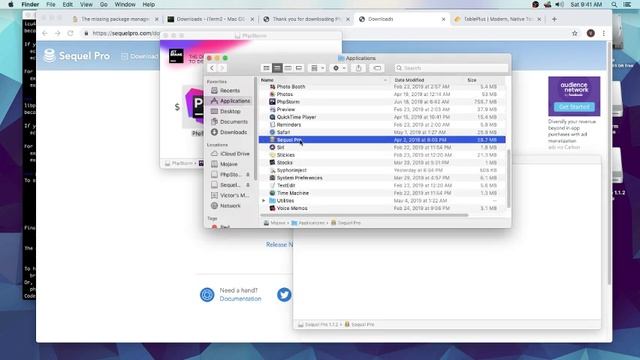
Task: Select System Preferences in the list
Action: [x=382, y=178]
